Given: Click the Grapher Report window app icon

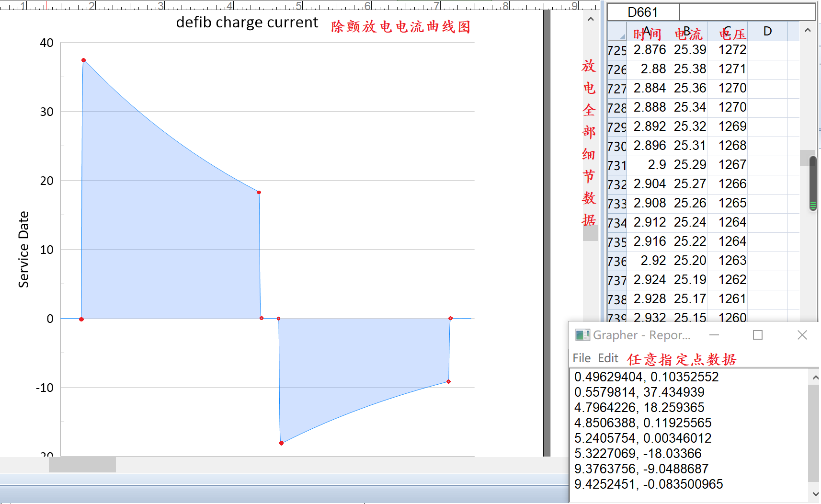Looking at the screenshot, I should point(582,335).
